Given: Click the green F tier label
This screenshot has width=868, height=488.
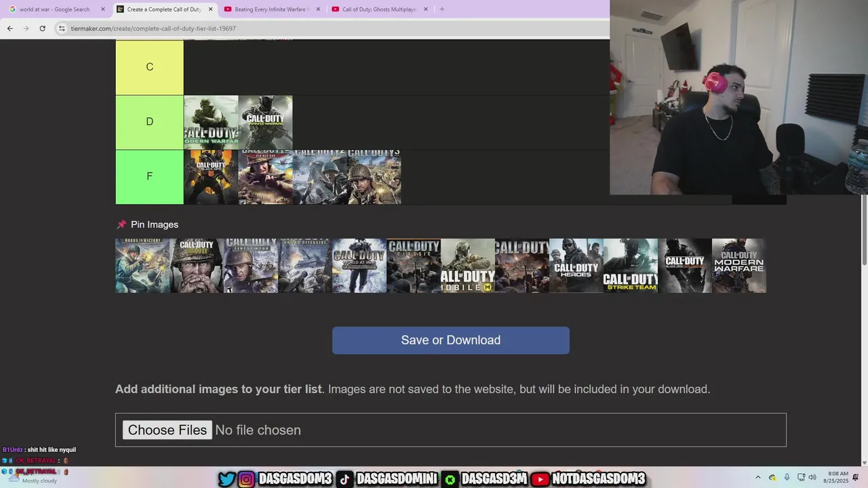Looking at the screenshot, I should tap(149, 177).
